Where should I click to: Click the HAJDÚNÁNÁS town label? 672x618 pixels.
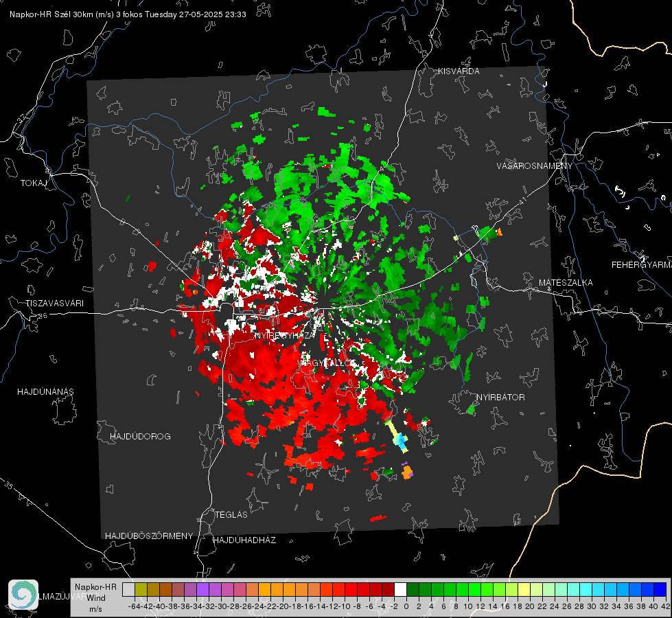[x=45, y=392]
